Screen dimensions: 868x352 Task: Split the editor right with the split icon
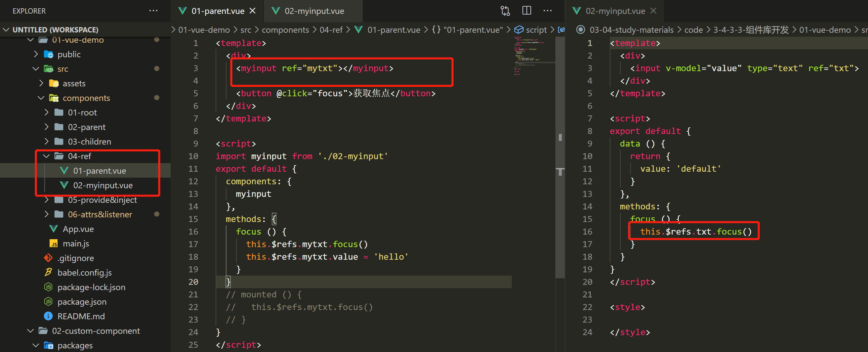tap(527, 11)
